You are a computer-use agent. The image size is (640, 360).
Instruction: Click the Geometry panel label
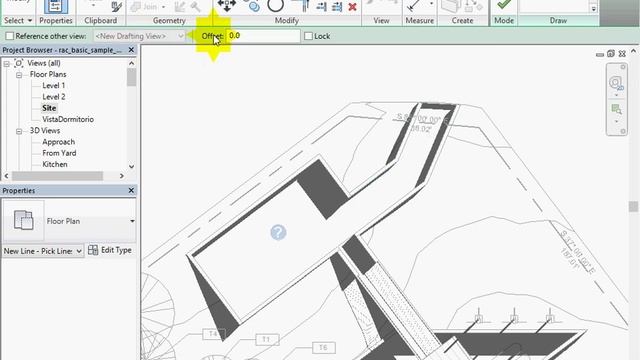169,20
